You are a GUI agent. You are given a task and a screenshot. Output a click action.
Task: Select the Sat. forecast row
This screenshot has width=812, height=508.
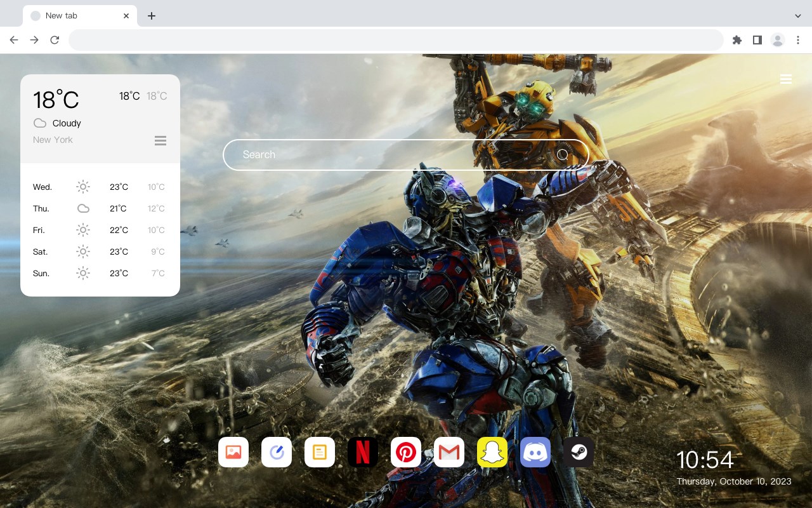pos(100,251)
